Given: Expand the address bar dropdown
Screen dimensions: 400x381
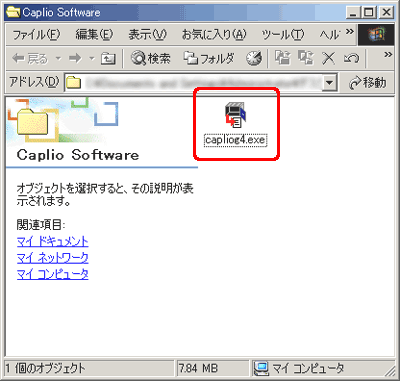Looking at the screenshot, I should 329,82.
